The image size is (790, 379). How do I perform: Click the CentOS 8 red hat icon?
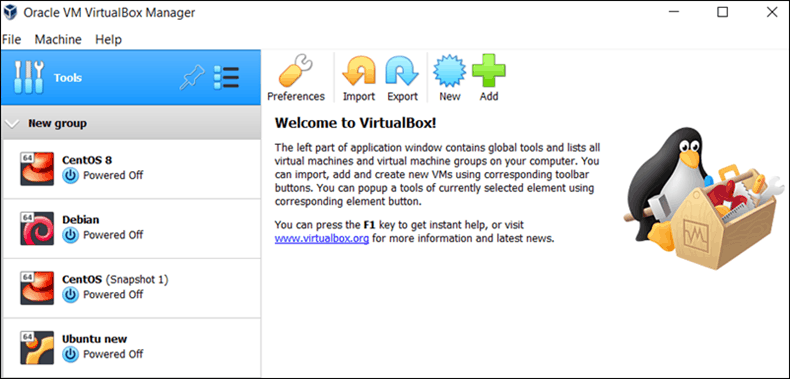(x=37, y=168)
